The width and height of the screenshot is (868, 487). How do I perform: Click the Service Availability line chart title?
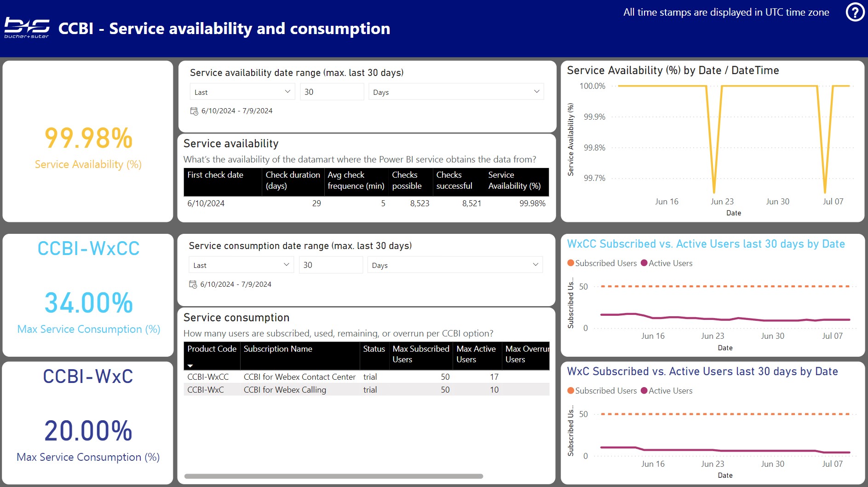[673, 70]
